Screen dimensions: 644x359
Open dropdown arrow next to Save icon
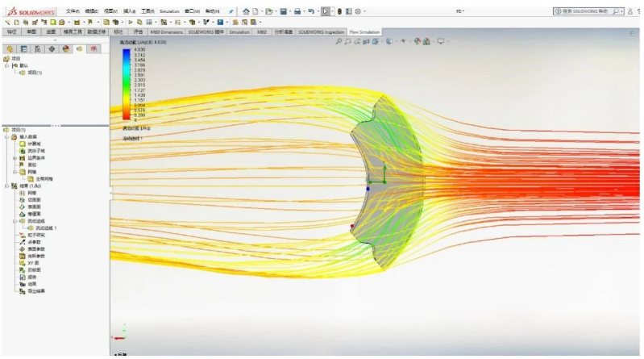(290, 11)
